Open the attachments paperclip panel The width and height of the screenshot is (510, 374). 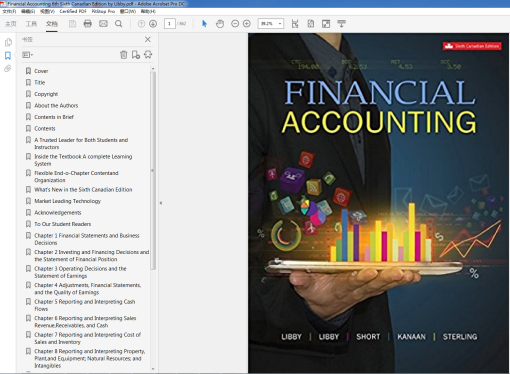click(x=8, y=69)
